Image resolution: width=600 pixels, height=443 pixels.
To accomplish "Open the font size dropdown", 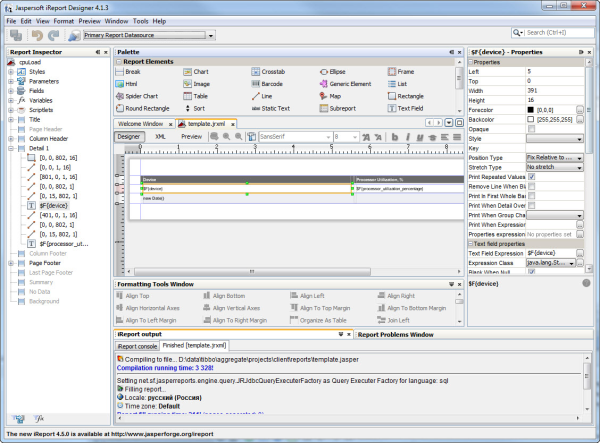I will [355, 137].
